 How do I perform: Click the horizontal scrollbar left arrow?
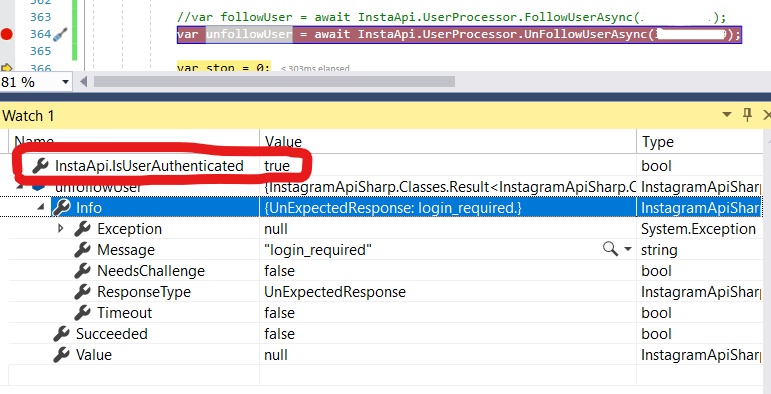point(83,82)
